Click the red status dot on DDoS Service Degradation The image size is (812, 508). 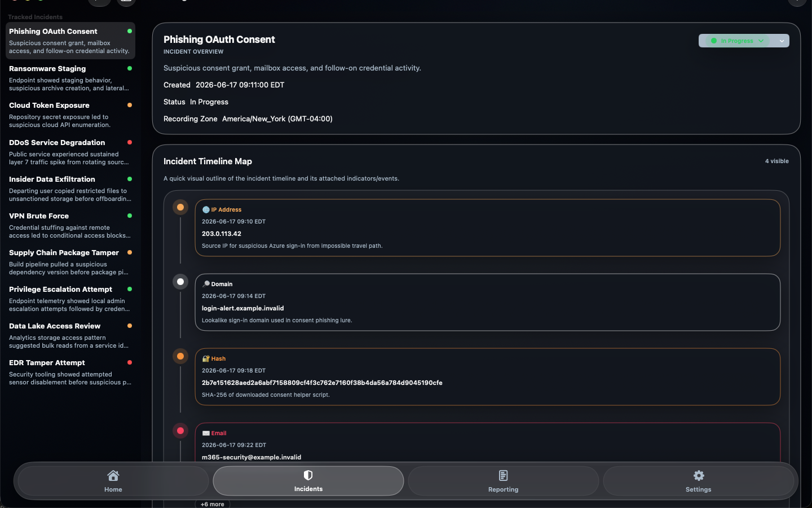click(x=130, y=142)
